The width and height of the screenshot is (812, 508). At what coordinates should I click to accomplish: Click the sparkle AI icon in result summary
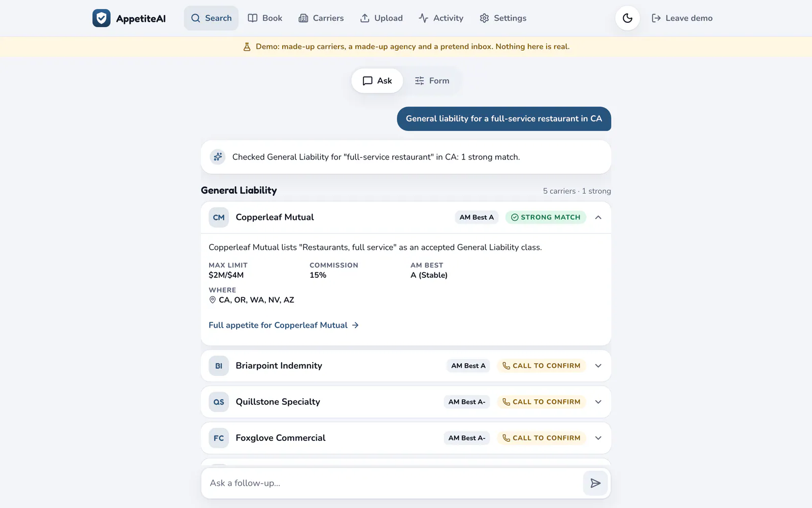pos(218,157)
